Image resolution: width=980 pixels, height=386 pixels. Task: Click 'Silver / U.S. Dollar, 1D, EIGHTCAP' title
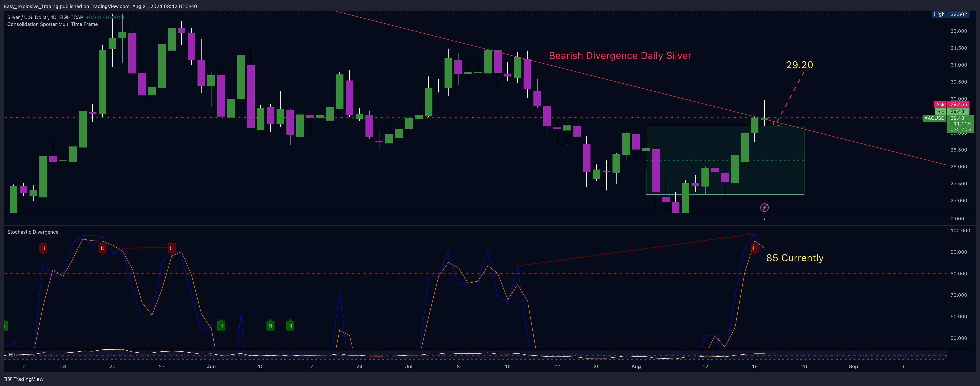click(x=45, y=17)
